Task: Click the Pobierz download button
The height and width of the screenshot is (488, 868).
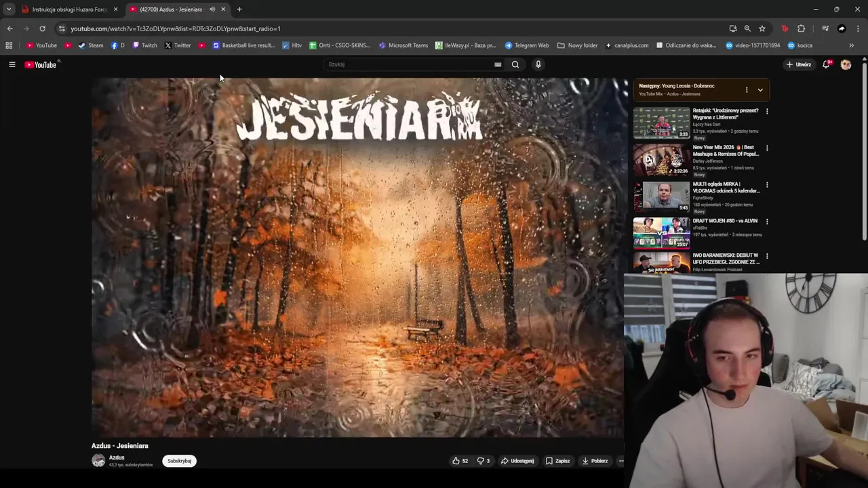Action: pos(595,461)
